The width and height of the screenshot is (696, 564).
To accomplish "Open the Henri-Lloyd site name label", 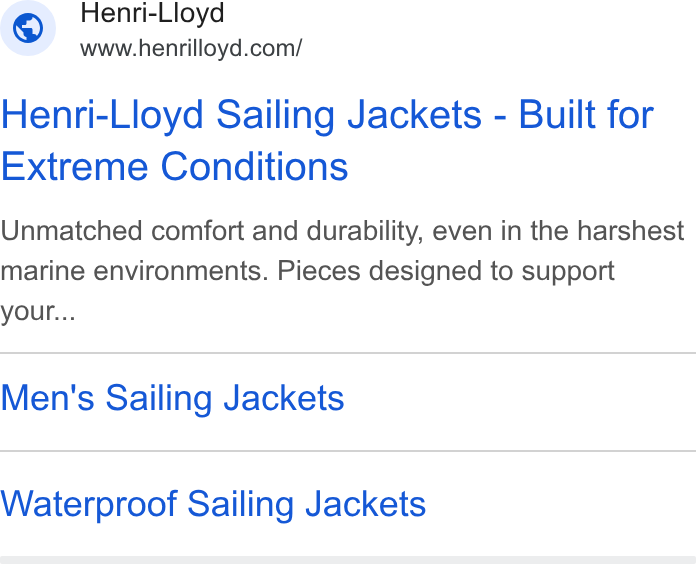I will pos(152,13).
